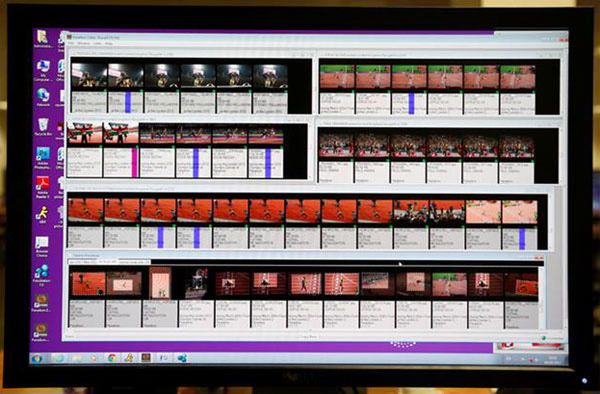Click the yellow AIM figure taskbar icon
The image size is (600, 394).
click(x=129, y=358)
